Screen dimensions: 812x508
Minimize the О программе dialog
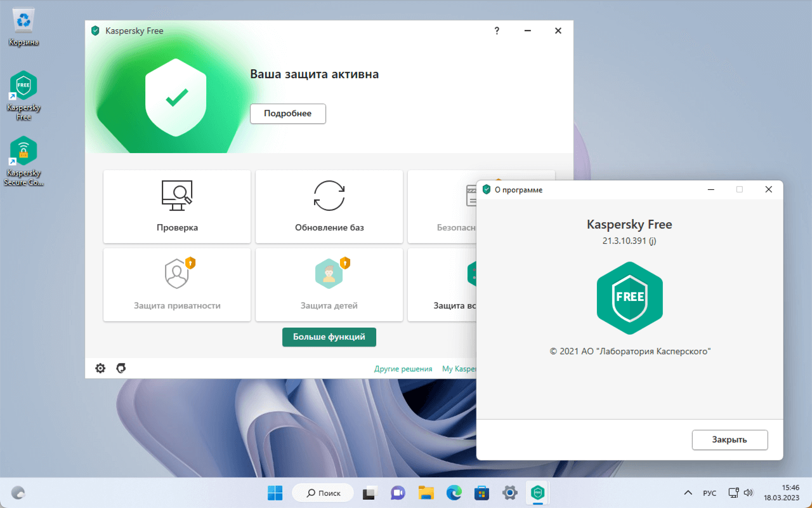(x=710, y=189)
